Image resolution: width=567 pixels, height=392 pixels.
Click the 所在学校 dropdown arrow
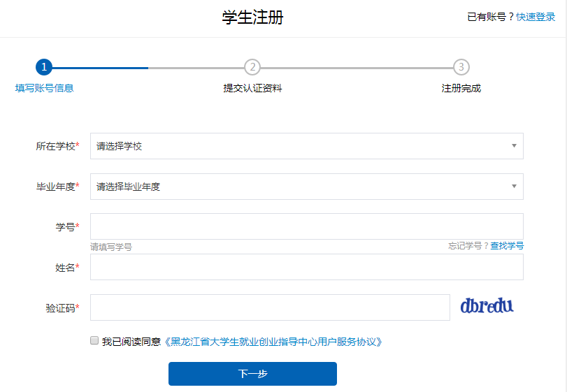[x=514, y=146]
